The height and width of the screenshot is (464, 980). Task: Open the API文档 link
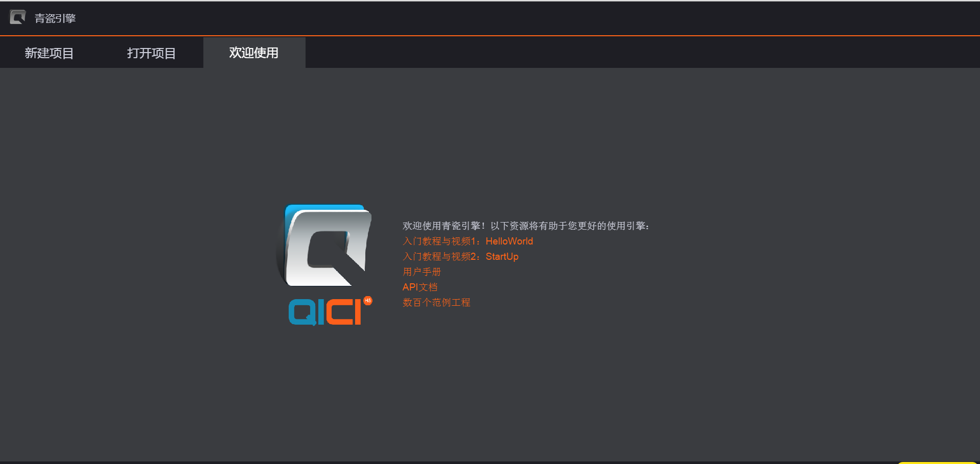[420, 287]
